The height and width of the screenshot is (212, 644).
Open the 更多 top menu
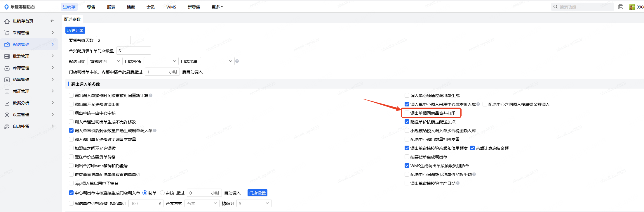pyautogui.click(x=217, y=7)
